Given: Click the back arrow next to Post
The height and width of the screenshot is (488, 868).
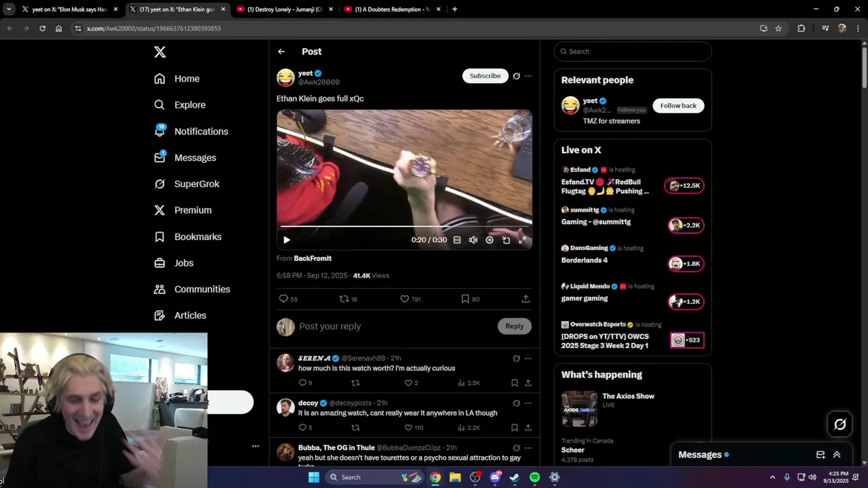Looking at the screenshot, I should 281,52.
